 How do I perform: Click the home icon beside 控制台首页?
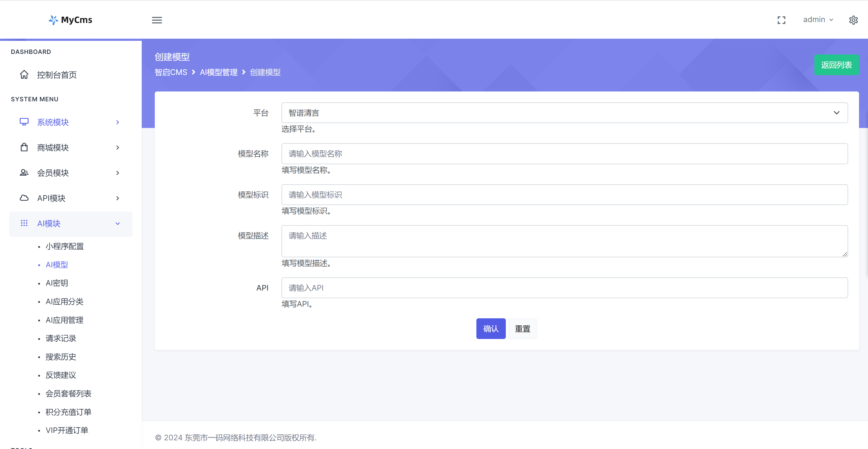point(24,74)
